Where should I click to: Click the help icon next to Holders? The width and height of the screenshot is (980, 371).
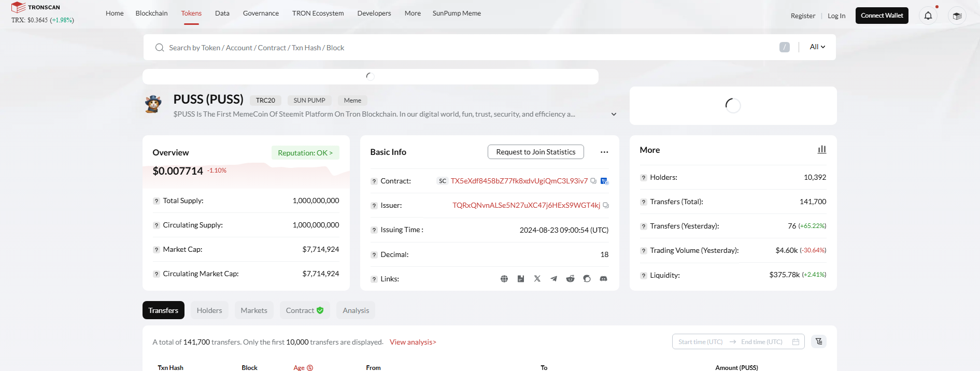tap(643, 178)
